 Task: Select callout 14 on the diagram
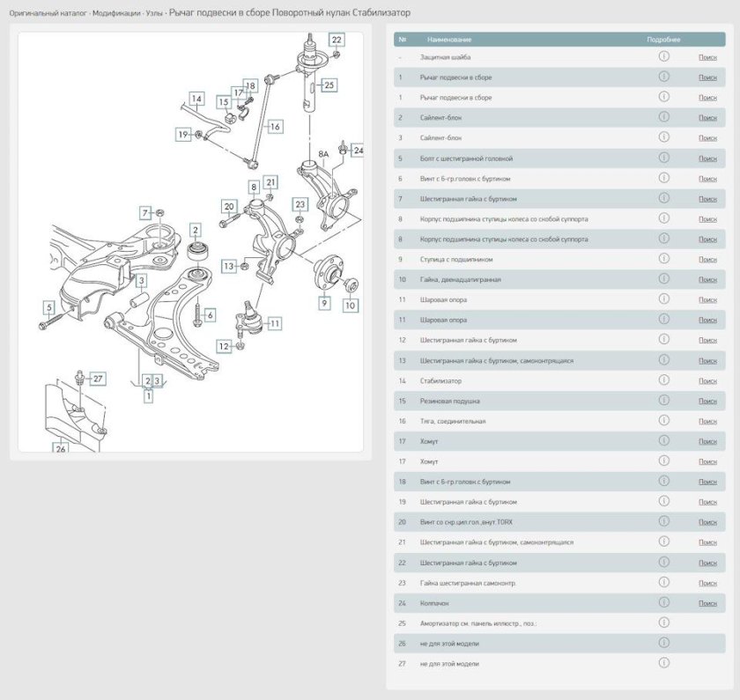196,99
